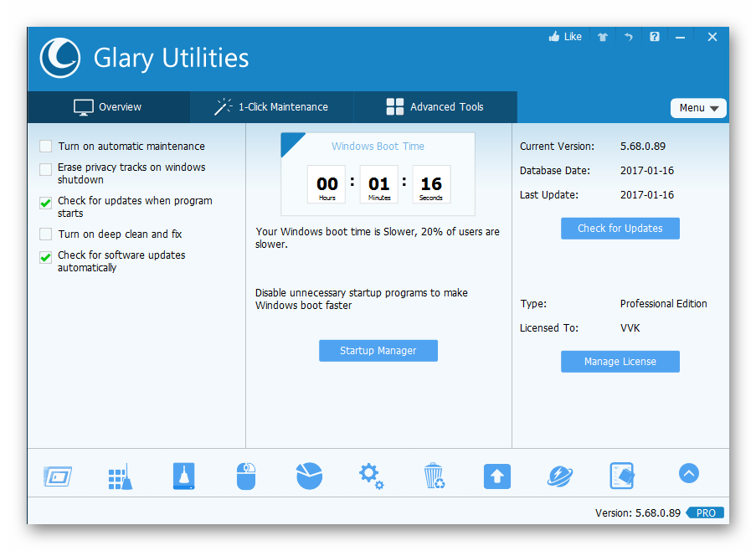
Task: Open the help question mark icon
Action: click(654, 37)
